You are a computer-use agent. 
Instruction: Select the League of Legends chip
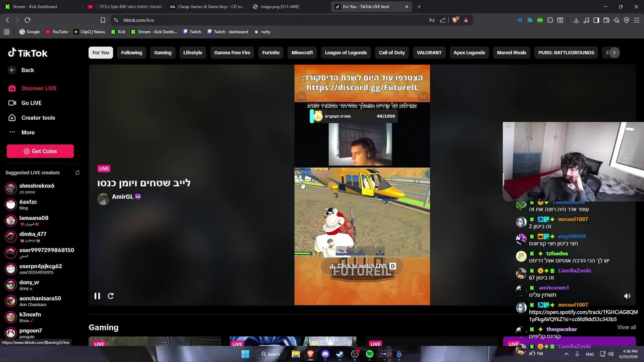click(346, 52)
